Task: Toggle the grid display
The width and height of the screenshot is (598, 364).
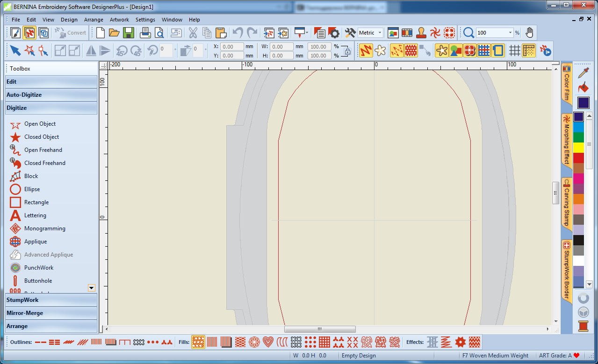Action: coord(515,50)
